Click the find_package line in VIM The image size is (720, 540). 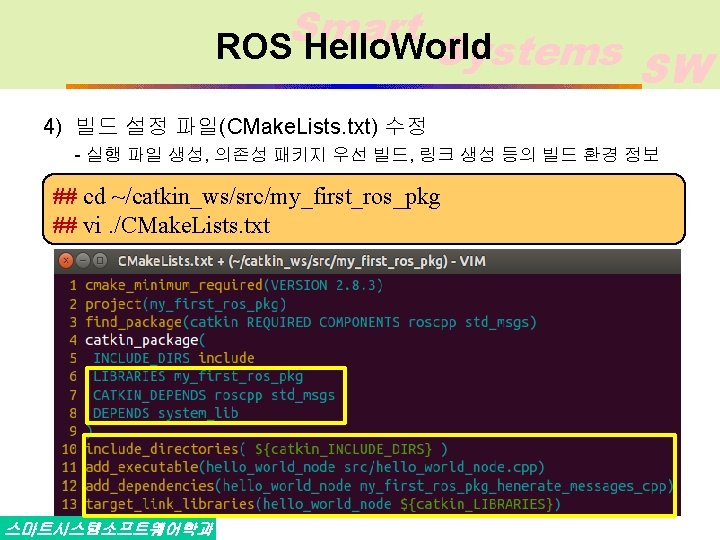click(x=310, y=322)
